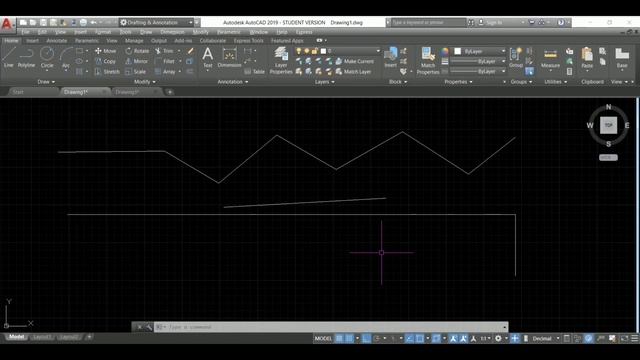Select the Arc tool

click(66, 58)
